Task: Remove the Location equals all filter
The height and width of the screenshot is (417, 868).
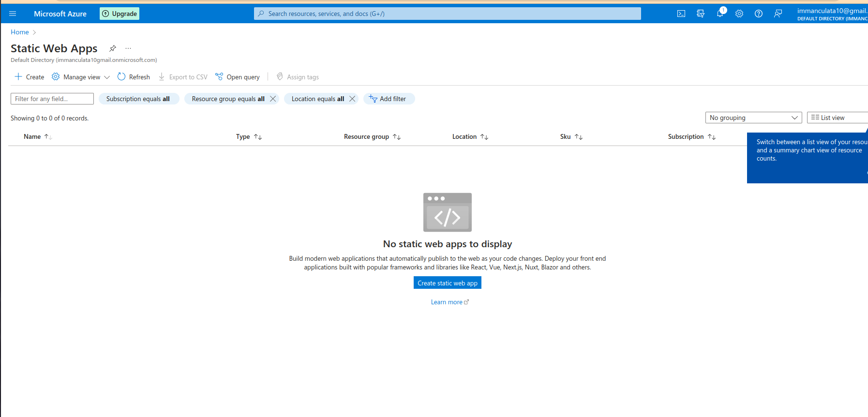Action: [352, 99]
